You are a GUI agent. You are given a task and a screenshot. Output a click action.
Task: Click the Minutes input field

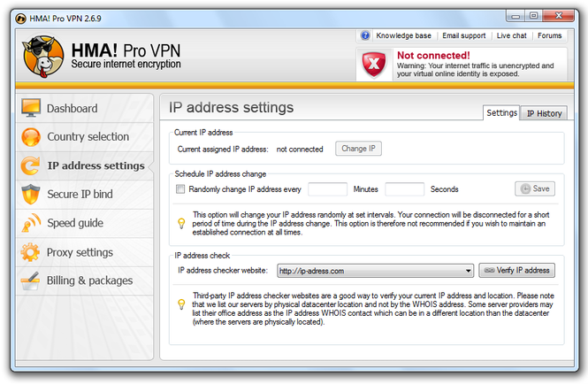click(x=327, y=189)
